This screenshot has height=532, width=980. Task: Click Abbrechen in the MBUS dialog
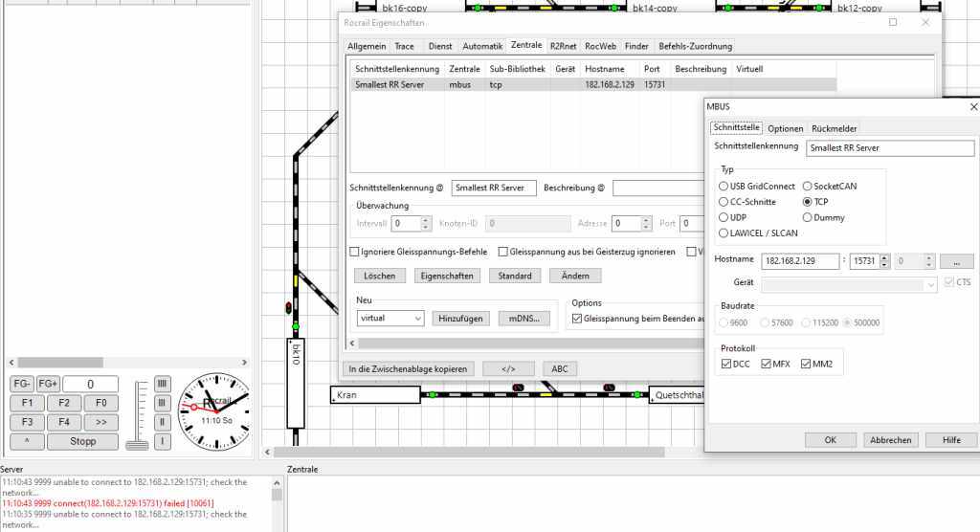[890, 440]
